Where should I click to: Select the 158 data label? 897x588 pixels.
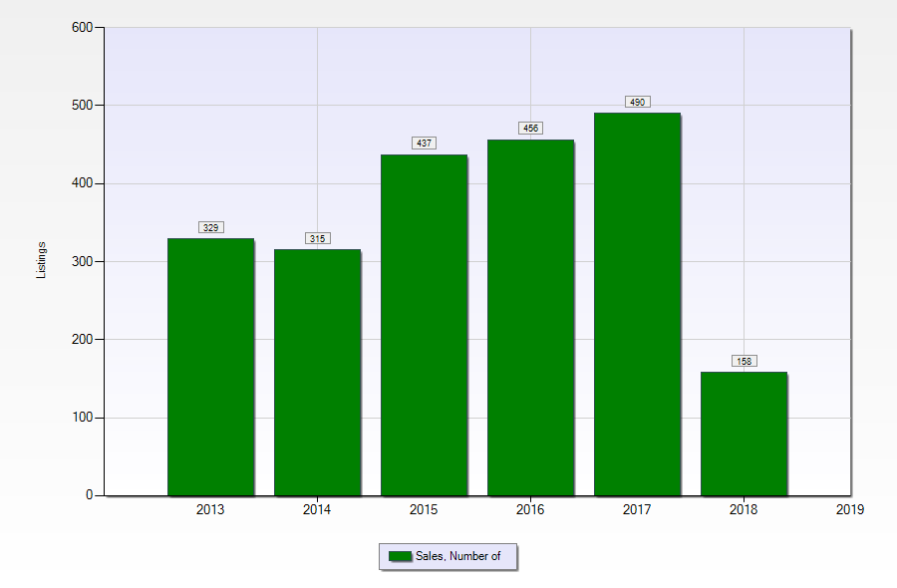coord(744,361)
